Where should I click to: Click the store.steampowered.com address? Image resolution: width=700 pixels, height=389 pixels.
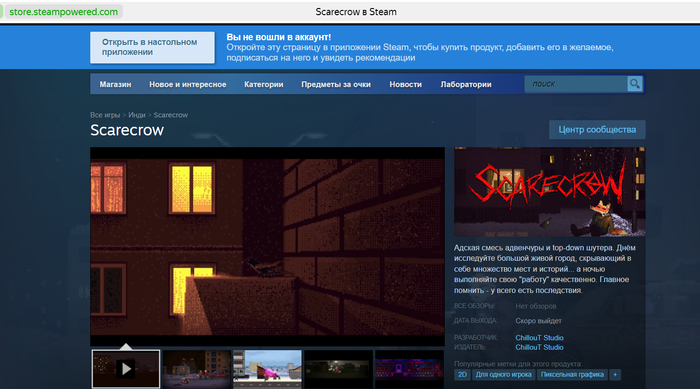[63, 12]
